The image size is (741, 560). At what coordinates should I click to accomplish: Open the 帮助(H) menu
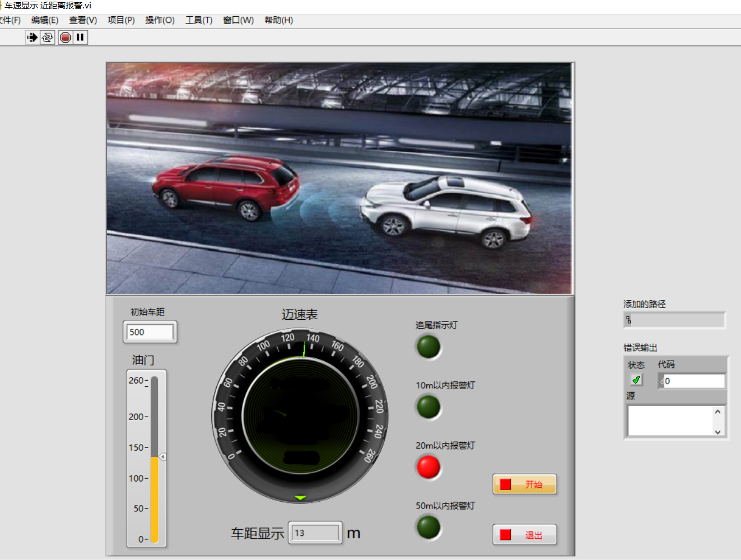coord(278,20)
